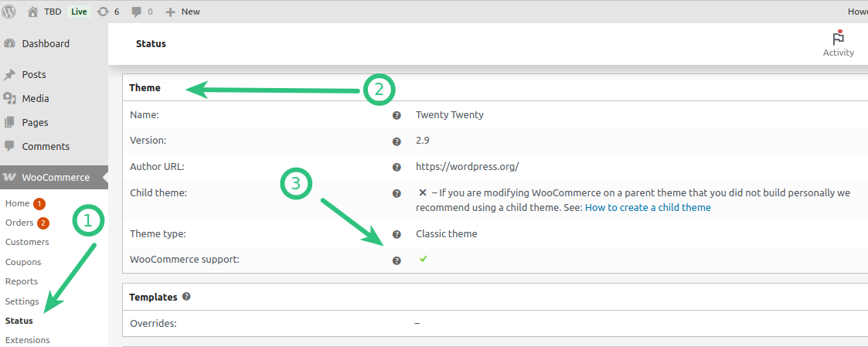Click the Home notification badge showing 1
Image resolution: width=868 pixels, height=347 pixels.
(39, 204)
